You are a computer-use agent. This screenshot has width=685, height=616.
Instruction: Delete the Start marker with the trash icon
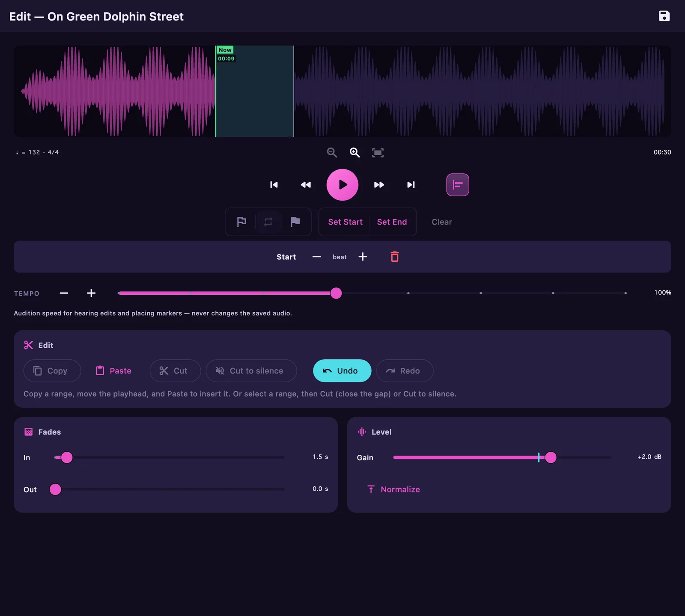[x=395, y=257]
